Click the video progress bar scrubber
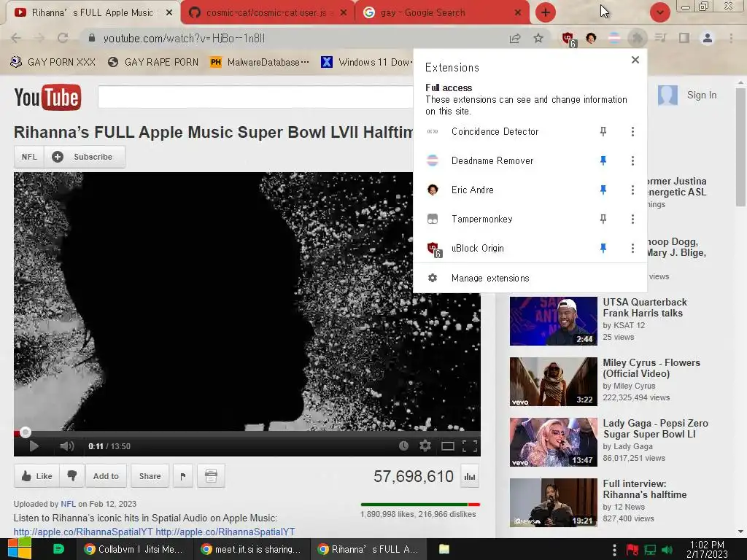This screenshot has width=747, height=560. pos(26,432)
